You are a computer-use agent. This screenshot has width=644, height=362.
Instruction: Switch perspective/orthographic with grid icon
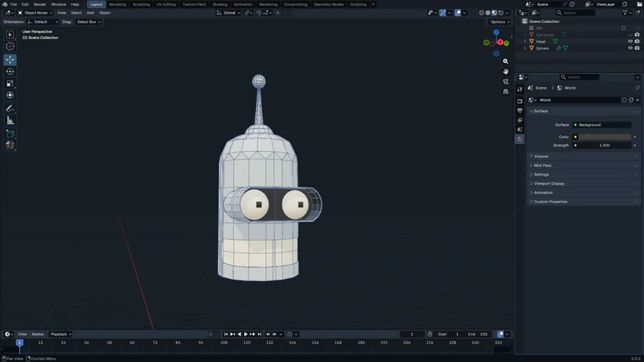[x=506, y=92]
